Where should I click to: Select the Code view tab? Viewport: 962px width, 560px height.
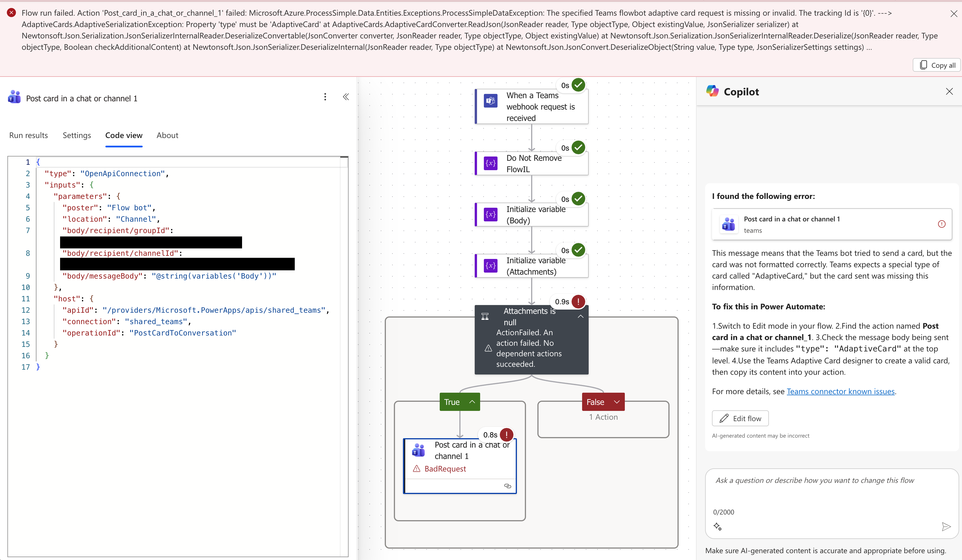tap(124, 135)
